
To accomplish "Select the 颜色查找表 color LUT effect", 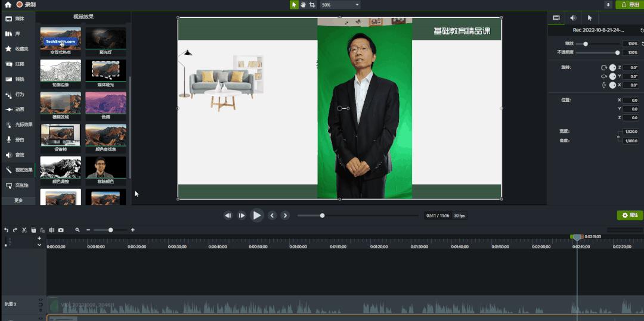I will pyautogui.click(x=106, y=138).
